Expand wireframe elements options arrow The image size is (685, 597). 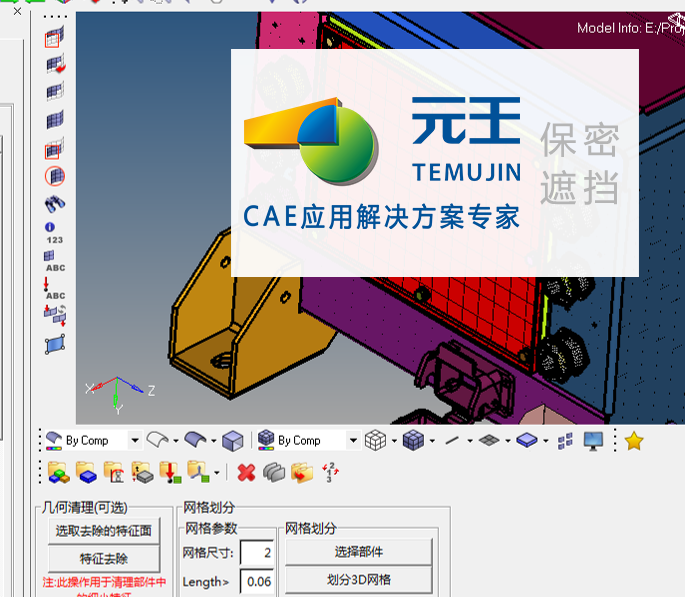click(x=394, y=441)
